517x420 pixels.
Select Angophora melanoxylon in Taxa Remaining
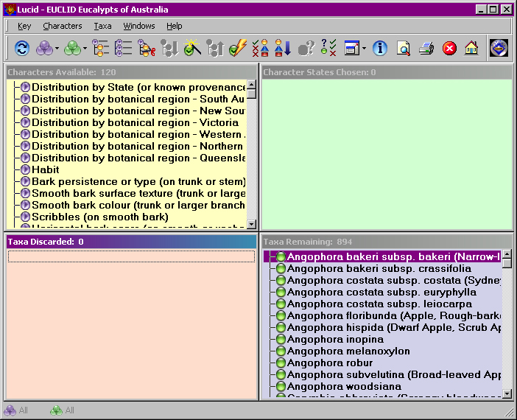tap(348, 351)
